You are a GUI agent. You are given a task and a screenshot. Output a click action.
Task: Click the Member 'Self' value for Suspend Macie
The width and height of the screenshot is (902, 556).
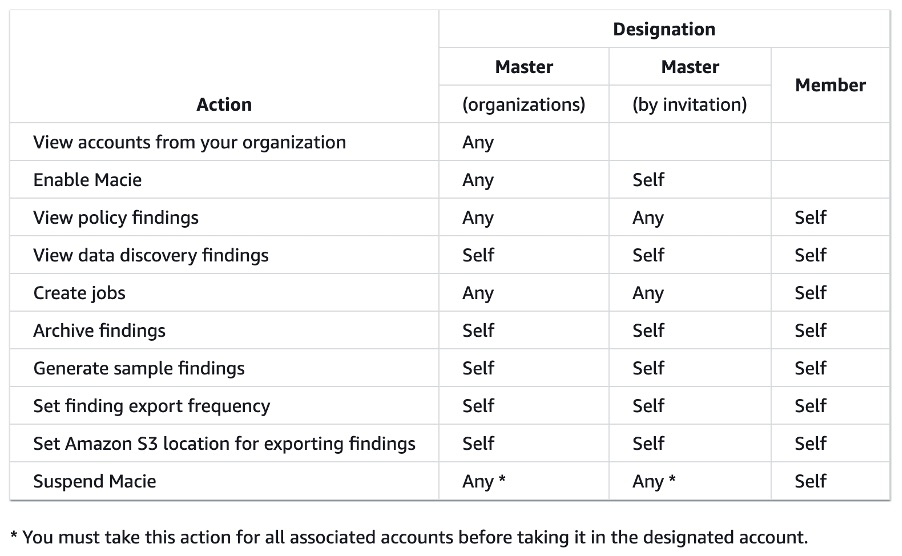[x=811, y=481]
